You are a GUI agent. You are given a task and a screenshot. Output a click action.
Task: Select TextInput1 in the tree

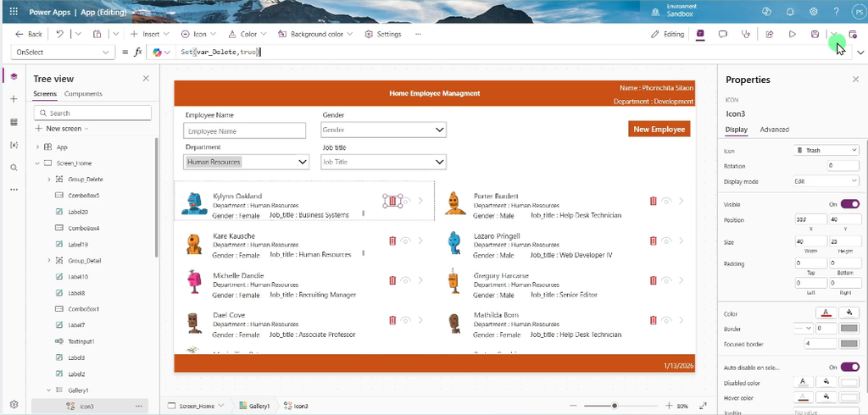(x=81, y=342)
